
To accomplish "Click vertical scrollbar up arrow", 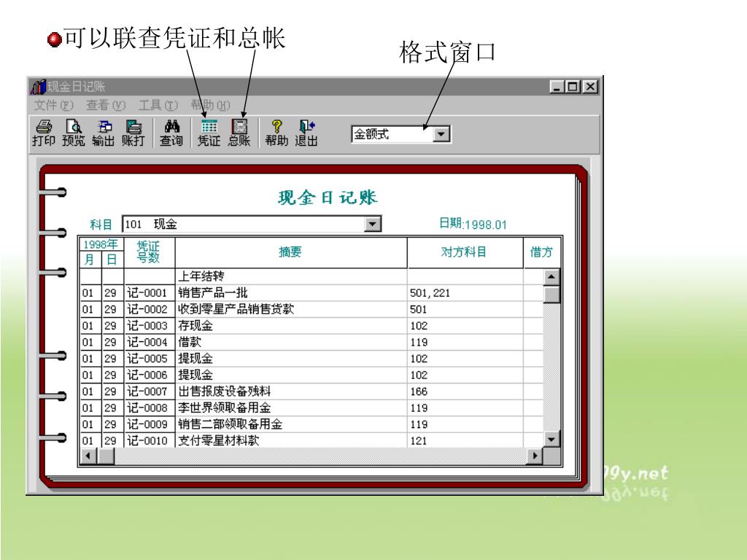I will (551, 276).
